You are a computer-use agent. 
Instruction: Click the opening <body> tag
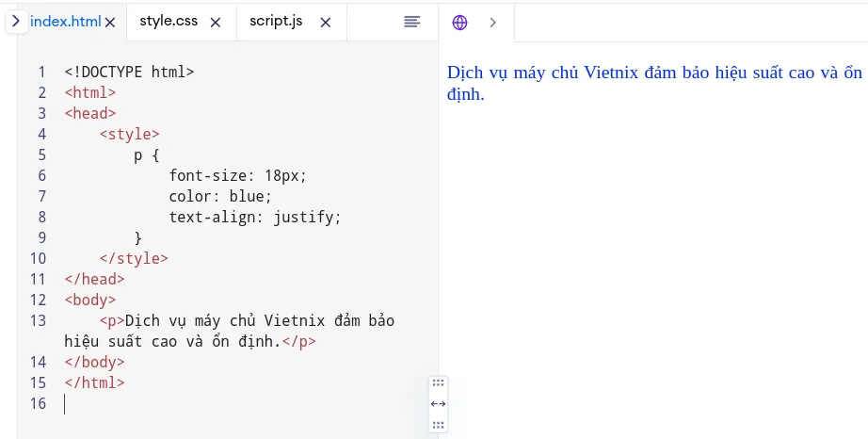point(90,301)
